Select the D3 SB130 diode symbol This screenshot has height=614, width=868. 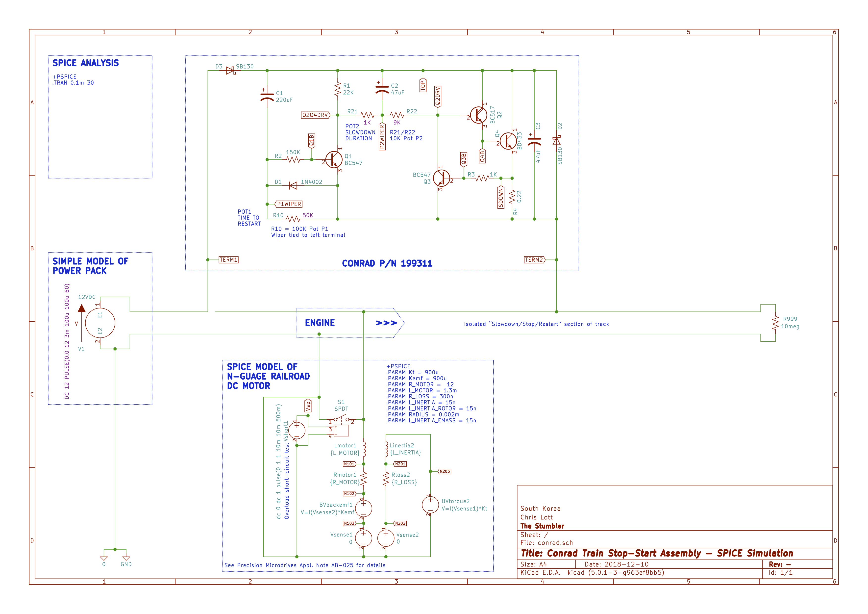[x=230, y=70]
